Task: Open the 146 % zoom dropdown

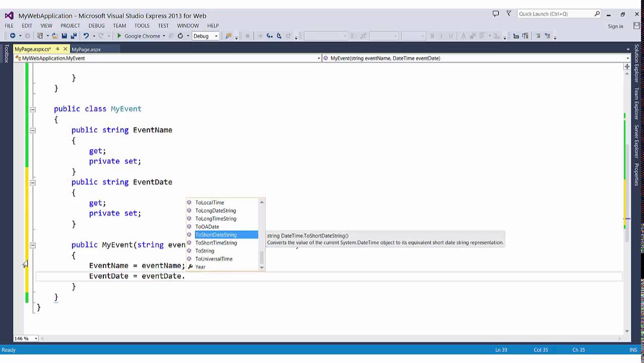Action: (x=36, y=338)
